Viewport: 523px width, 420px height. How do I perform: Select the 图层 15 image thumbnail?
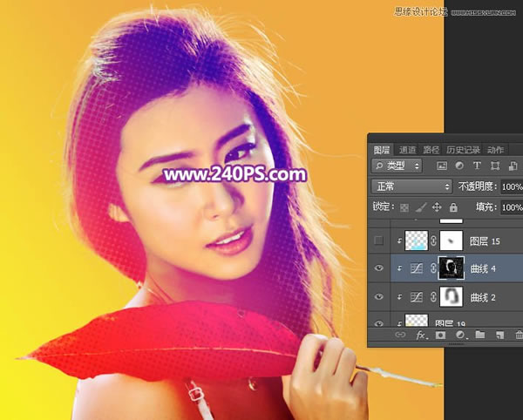click(417, 240)
